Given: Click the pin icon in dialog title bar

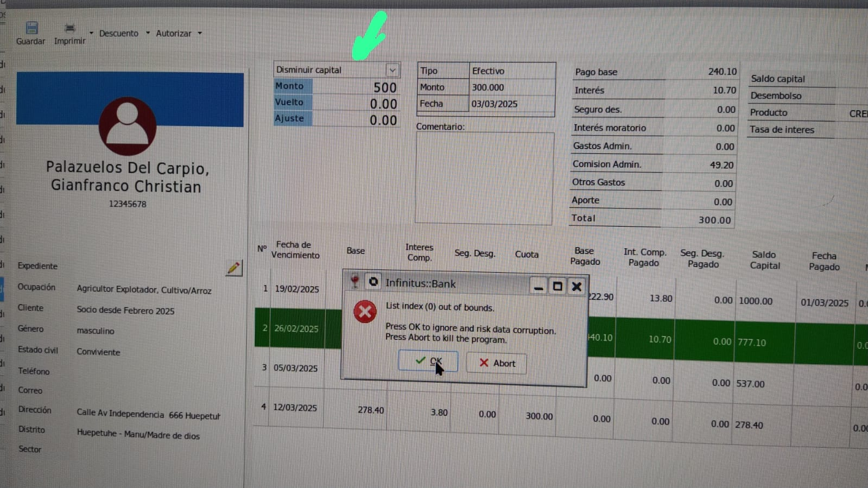Looking at the screenshot, I should coord(355,282).
